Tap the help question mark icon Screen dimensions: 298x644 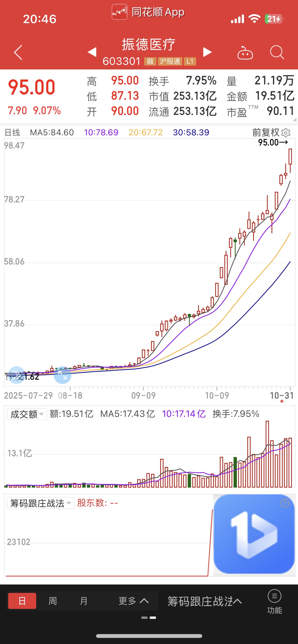[x=285, y=503]
